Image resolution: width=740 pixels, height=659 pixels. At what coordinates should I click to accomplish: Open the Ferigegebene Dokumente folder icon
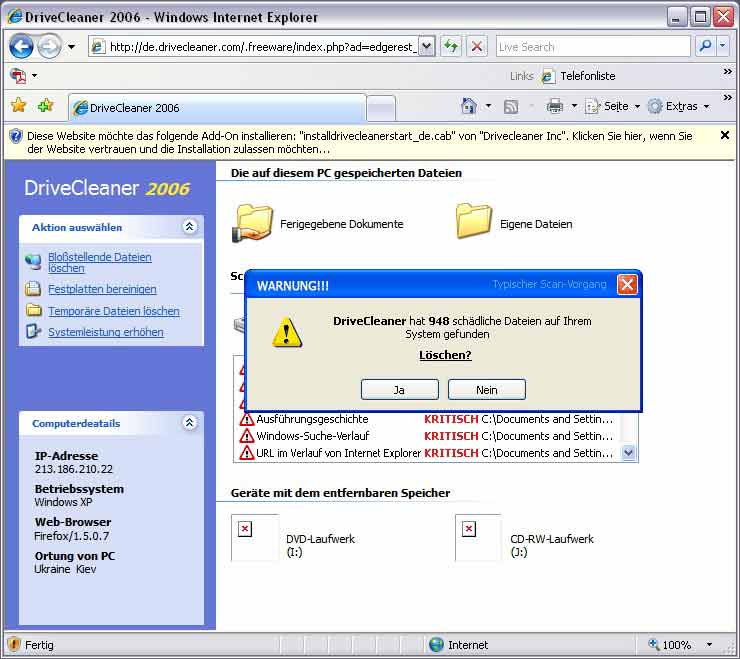pyautogui.click(x=253, y=222)
